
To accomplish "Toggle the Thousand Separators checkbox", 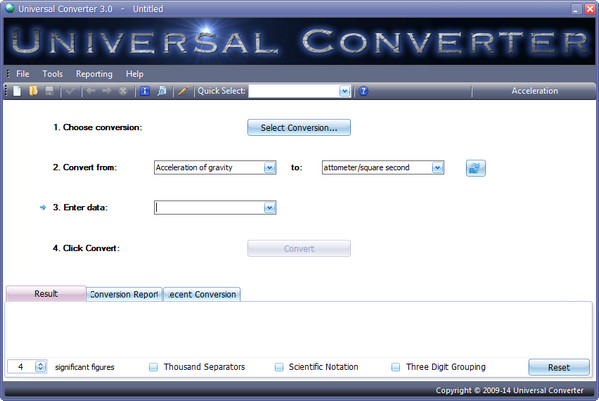I will pyautogui.click(x=153, y=367).
